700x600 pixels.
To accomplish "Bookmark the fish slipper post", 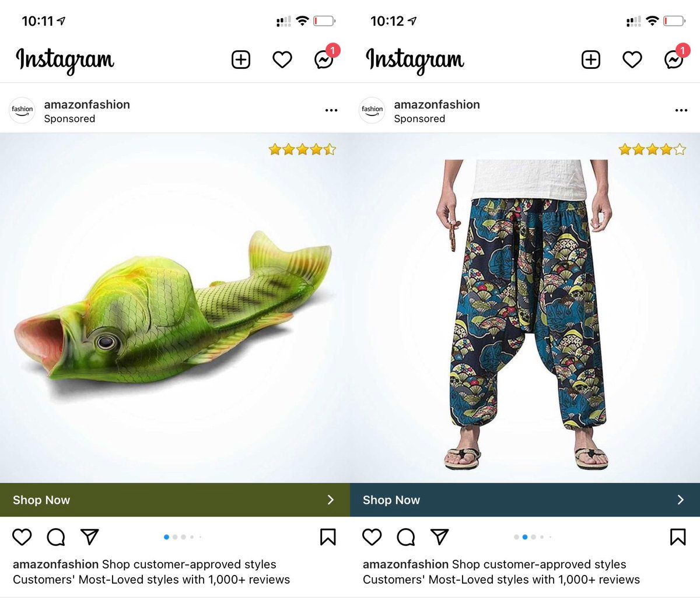I will coord(328,536).
